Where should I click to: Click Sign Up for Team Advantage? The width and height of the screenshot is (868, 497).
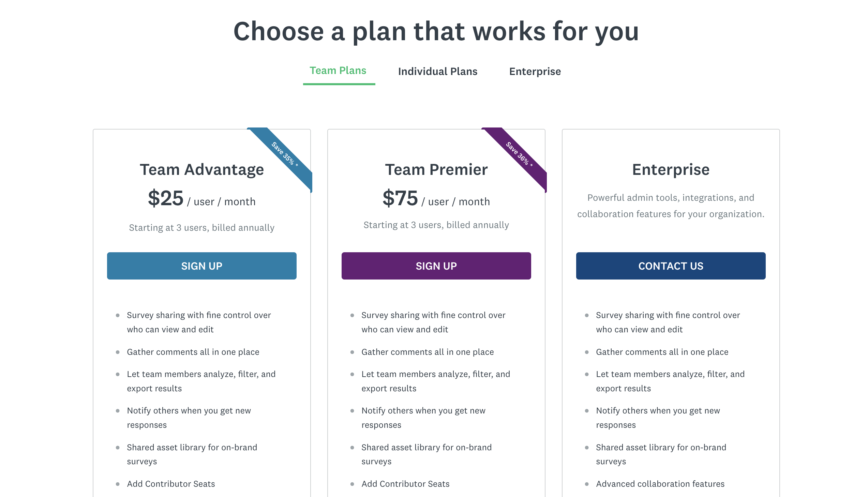tap(201, 266)
